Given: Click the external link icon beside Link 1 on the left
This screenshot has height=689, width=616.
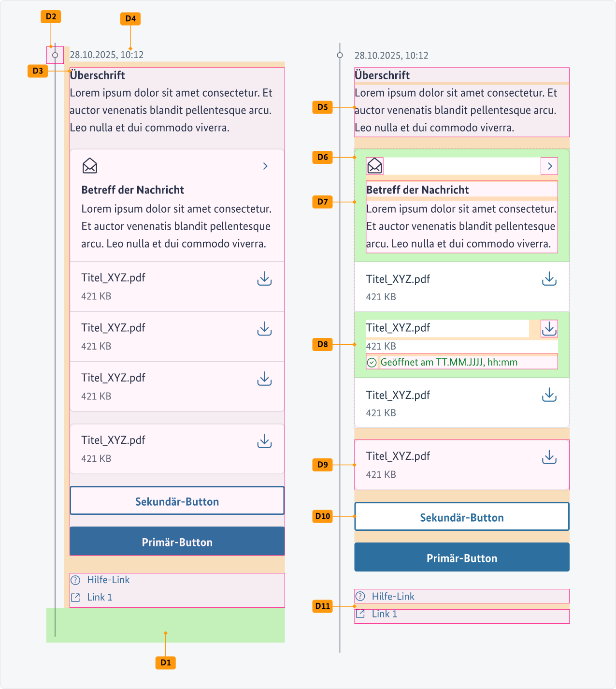Looking at the screenshot, I should [76, 597].
